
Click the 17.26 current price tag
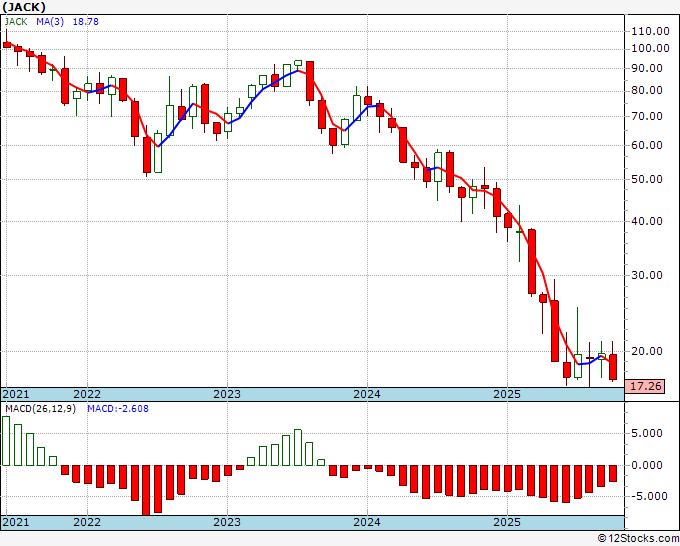click(x=646, y=386)
